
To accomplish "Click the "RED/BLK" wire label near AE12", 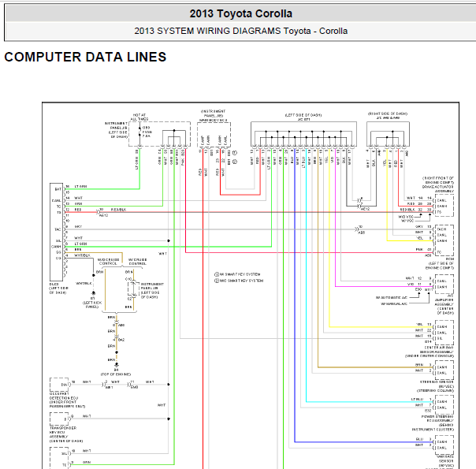I will click(118, 210).
